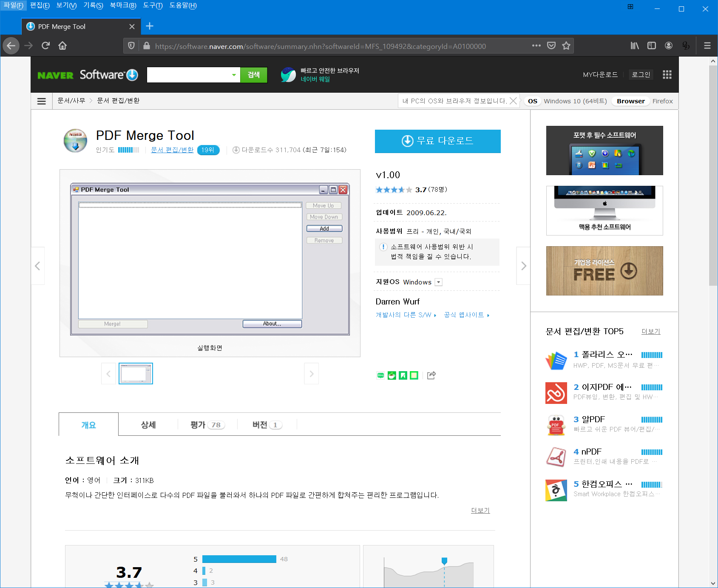
Task: Close the PDF Merge Tool tab
Action: tap(132, 26)
